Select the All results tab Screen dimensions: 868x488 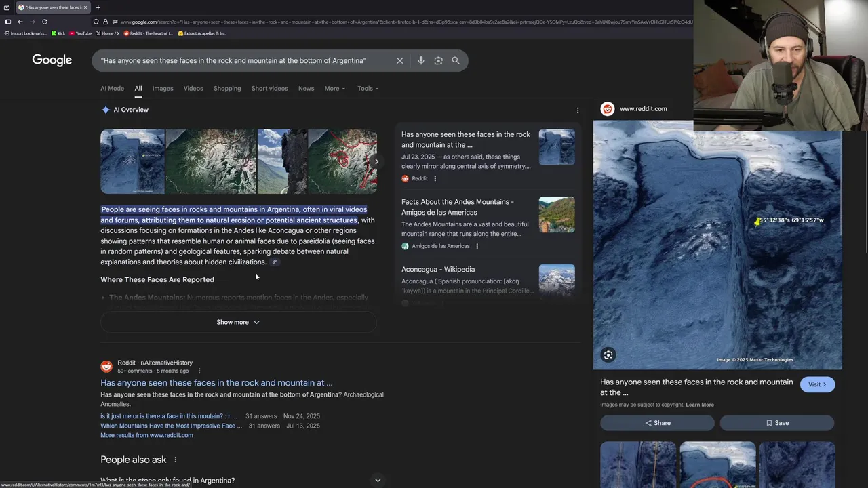point(138,89)
